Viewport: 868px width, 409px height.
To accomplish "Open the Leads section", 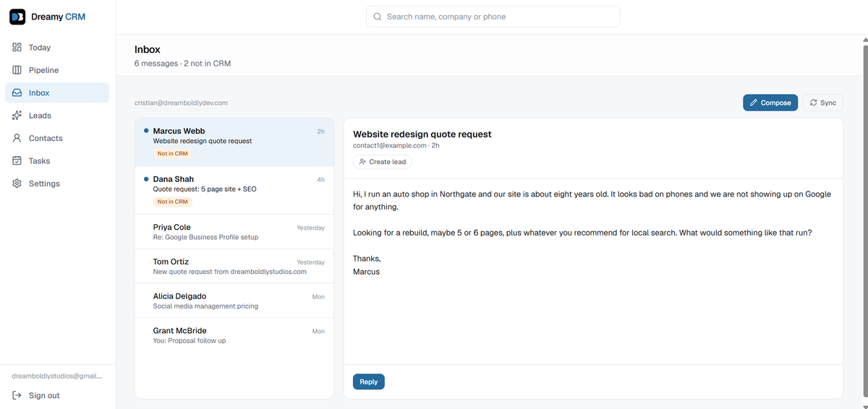I will pos(57,116).
